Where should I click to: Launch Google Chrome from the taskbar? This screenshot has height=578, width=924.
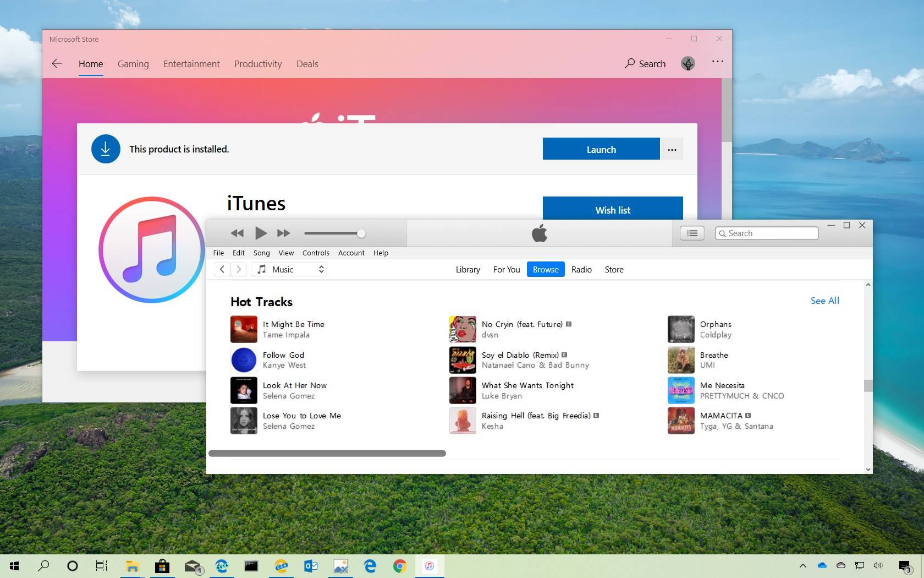[x=400, y=566]
